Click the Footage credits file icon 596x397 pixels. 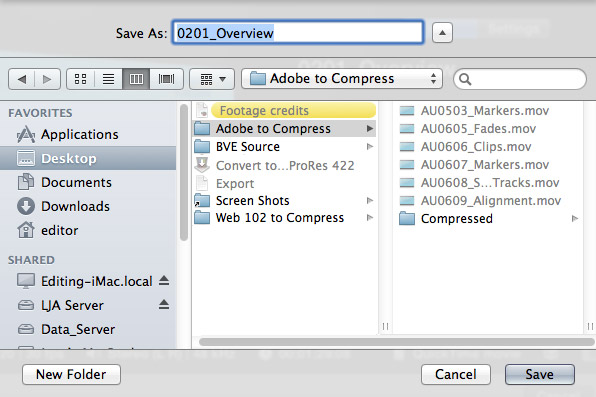pyautogui.click(x=202, y=111)
